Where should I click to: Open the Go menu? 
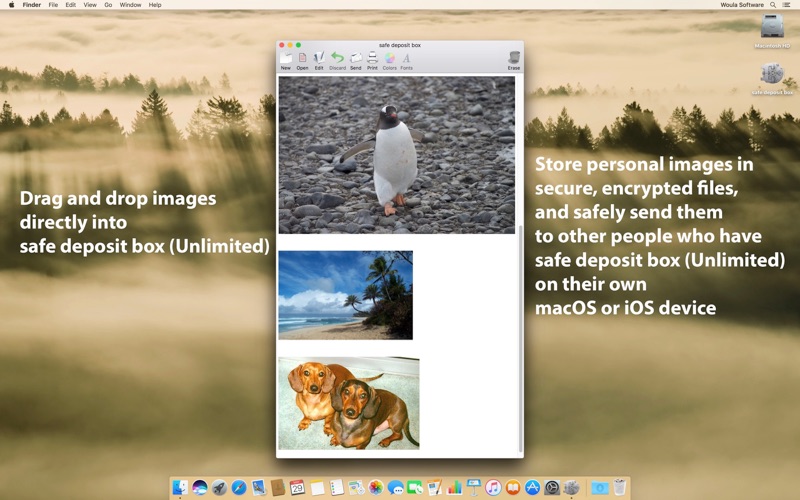tap(108, 5)
